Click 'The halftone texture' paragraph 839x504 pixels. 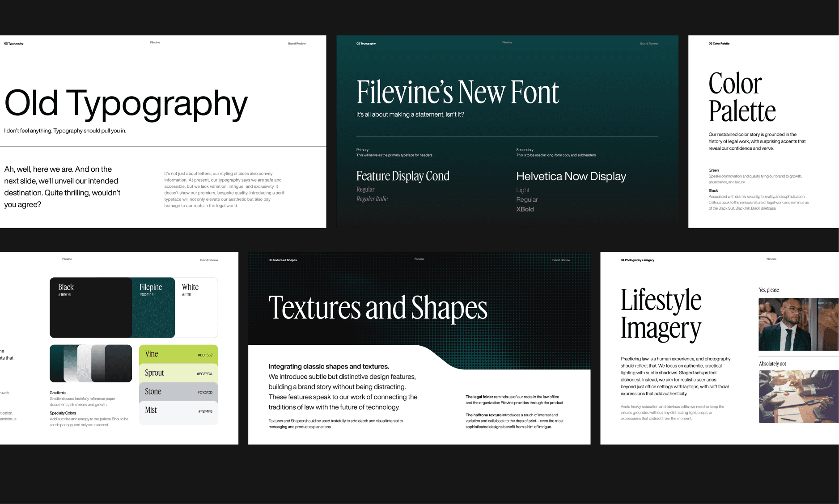pos(514,421)
